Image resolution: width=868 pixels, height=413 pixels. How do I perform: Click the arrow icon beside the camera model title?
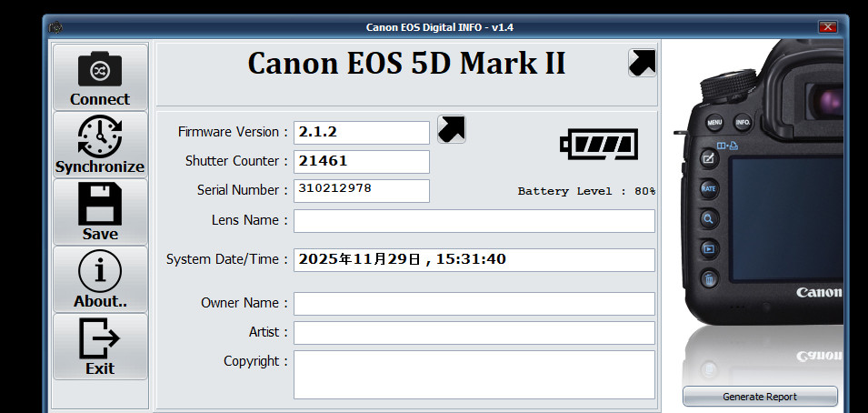click(643, 63)
